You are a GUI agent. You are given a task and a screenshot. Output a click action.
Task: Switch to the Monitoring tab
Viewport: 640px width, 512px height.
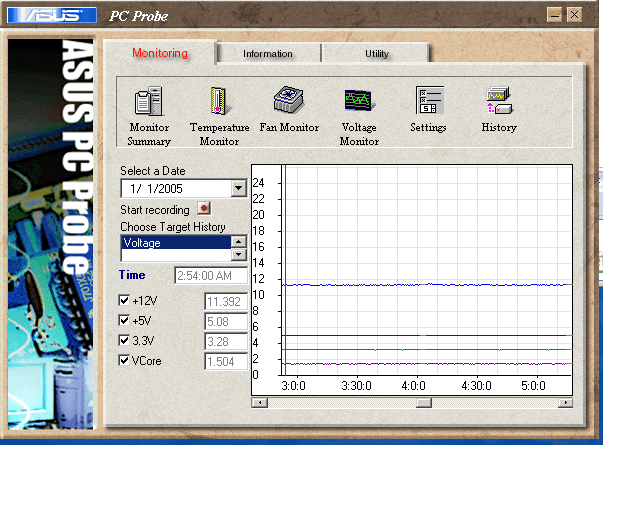(x=160, y=53)
